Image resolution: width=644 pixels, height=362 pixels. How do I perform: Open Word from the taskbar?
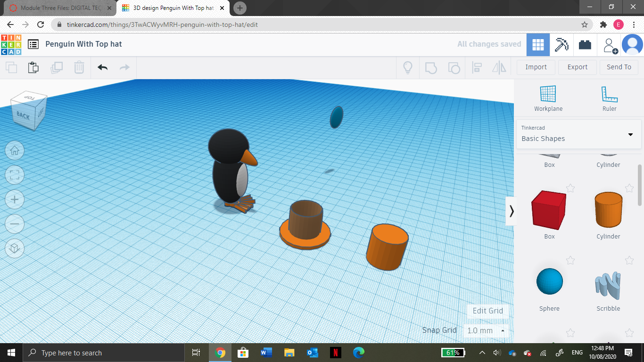coord(266,353)
